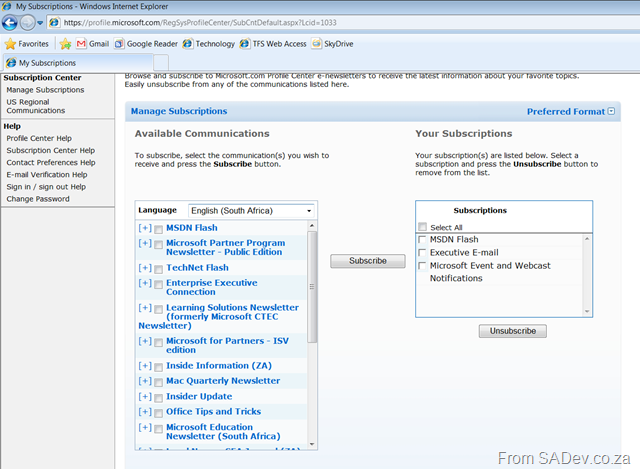
Task: Check MSDN Flash in Available Communications
Action: click(158, 229)
